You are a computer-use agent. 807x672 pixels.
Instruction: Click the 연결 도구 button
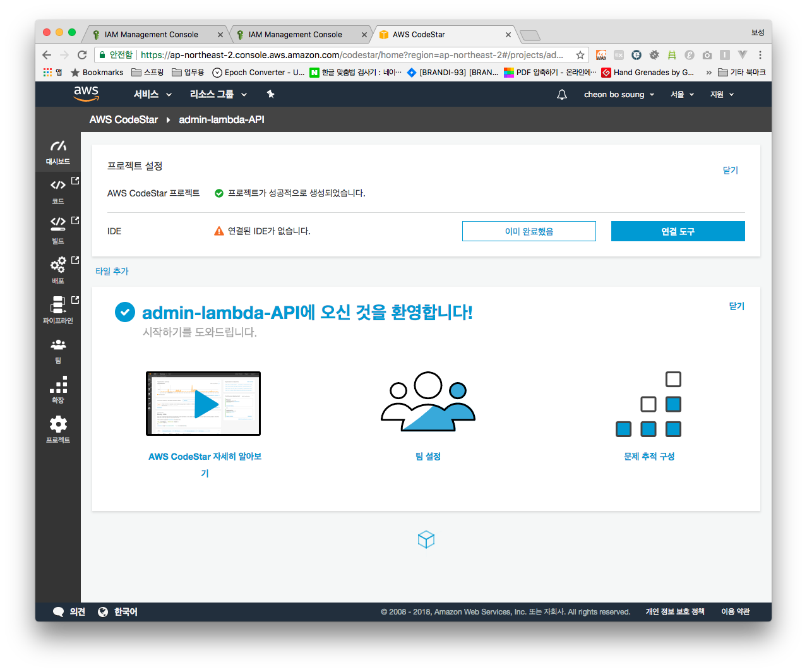tap(678, 231)
